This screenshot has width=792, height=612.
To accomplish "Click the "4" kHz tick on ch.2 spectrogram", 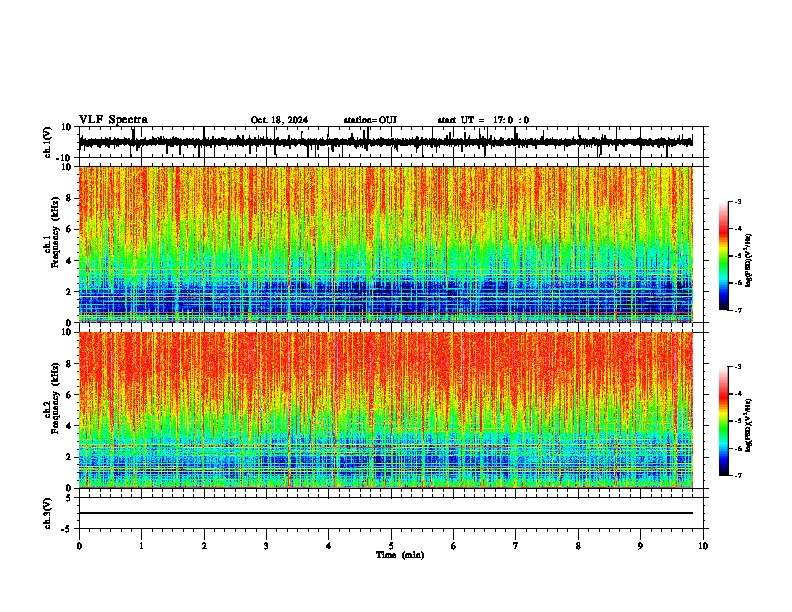I will point(70,426).
